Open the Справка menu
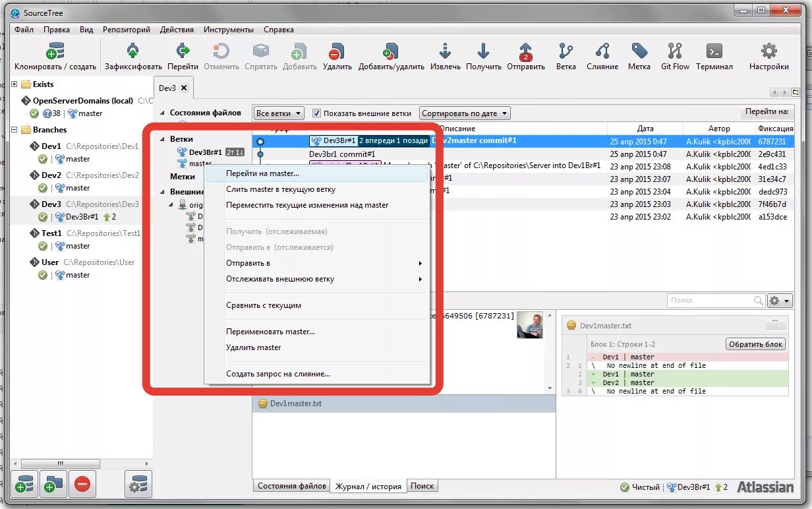 pyautogui.click(x=279, y=30)
